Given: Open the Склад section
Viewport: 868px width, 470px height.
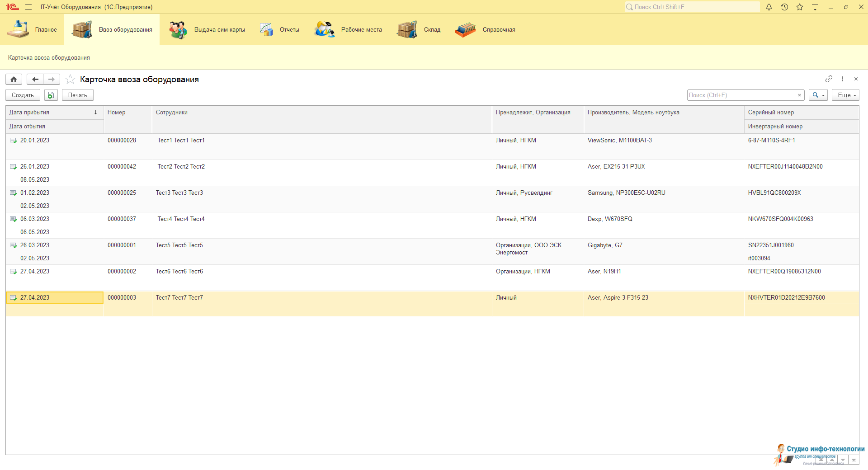Looking at the screenshot, I should coord(419,30).
